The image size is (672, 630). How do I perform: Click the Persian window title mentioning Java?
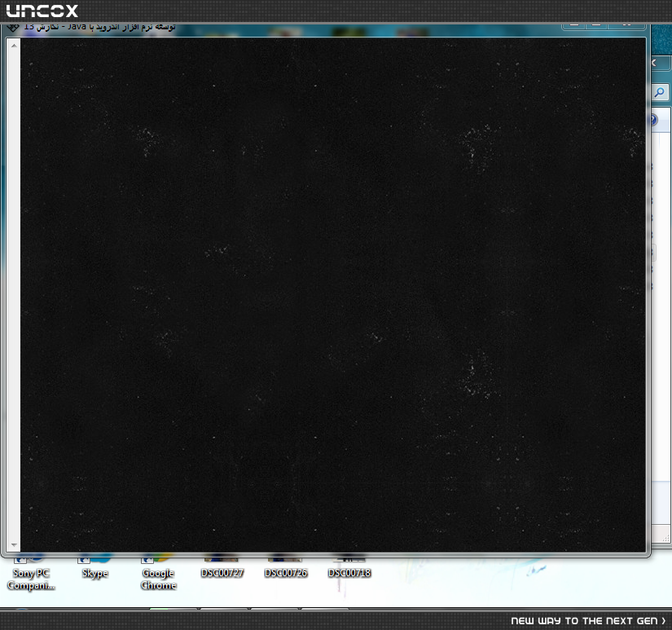click(x=100, y=27)
